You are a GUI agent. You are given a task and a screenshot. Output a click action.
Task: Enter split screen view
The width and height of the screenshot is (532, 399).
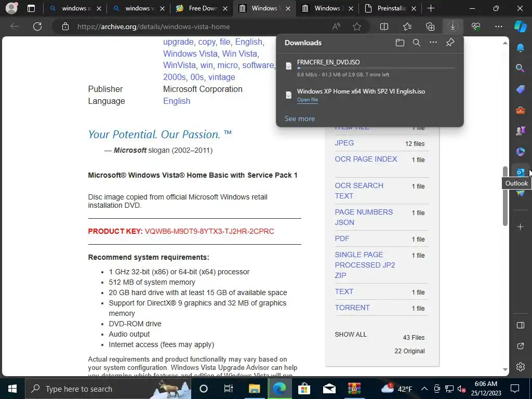point(384,26)
